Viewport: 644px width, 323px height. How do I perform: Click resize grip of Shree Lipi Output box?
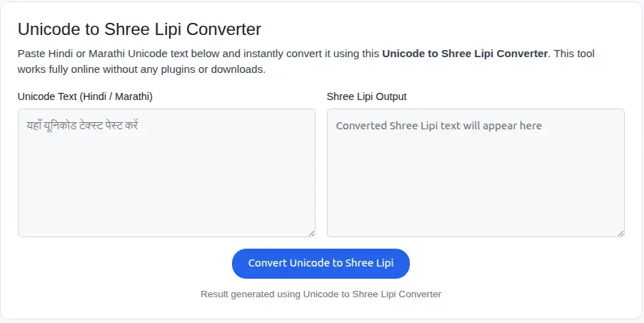tap(620, 233)
